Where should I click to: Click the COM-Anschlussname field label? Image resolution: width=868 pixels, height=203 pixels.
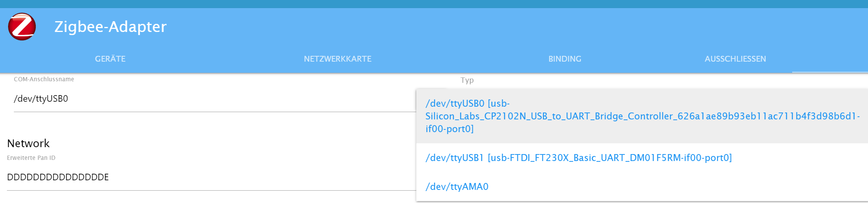[44, 79]
